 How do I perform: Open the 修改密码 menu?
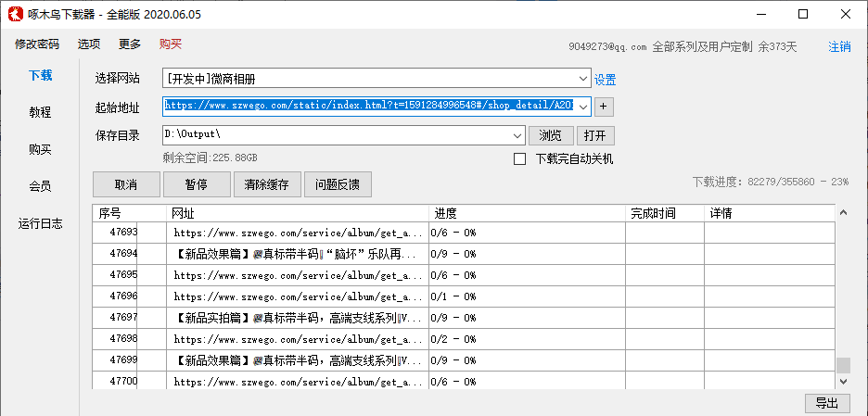click(x=37, y=44)
